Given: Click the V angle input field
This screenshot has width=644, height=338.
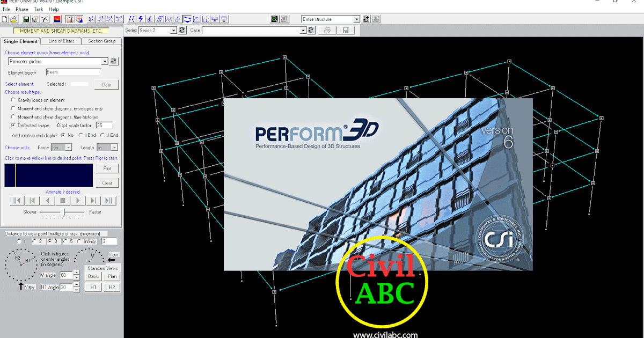Looking at the screenshot, I should point(66,275).
